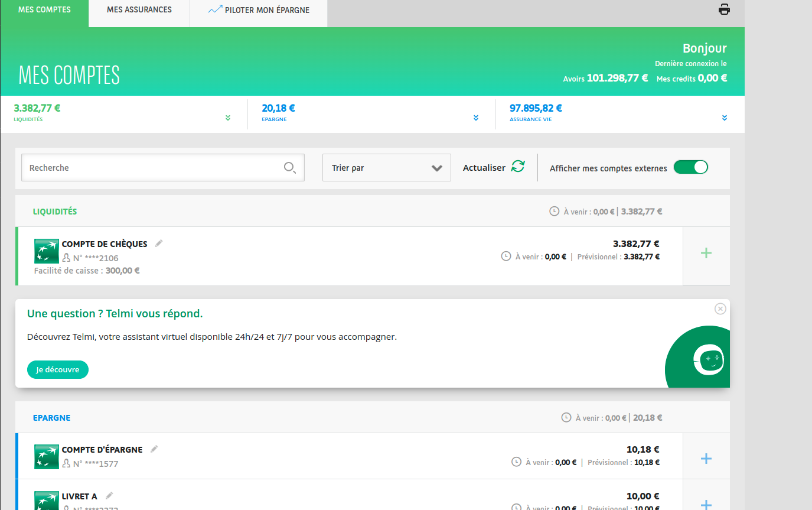
Task: Click the chart icon in Piloter mon épargne
Action: pos(215,9)
